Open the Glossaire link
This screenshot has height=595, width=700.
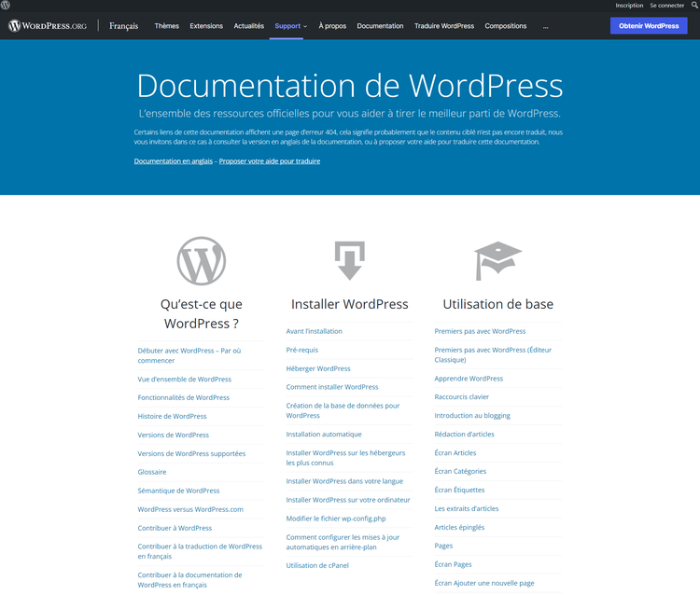[x=152, y=472]
